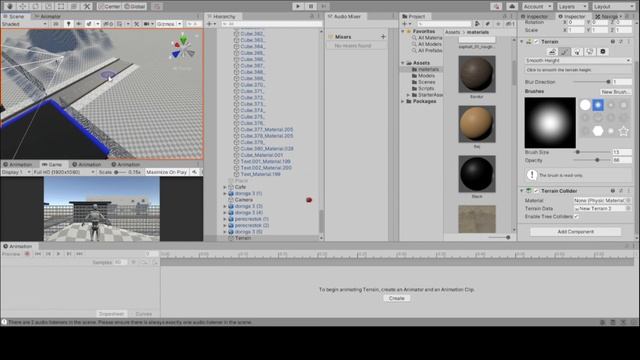Open Smooth Height terrain tool dropdown
The height and width of the screenshot is (360, 640).
pos(578,60)
